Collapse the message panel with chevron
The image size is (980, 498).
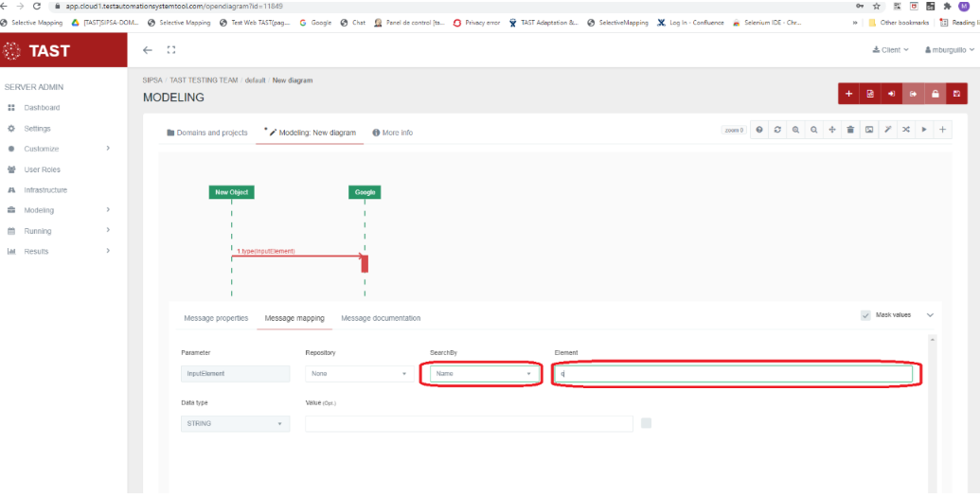(x=930, y=315)
